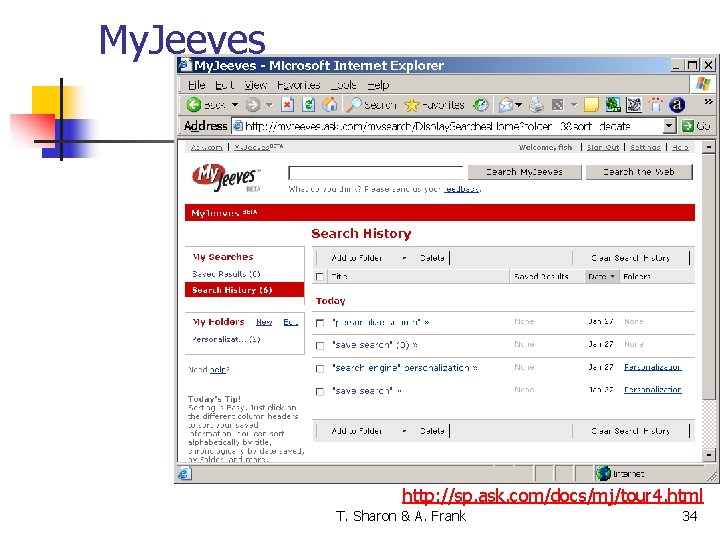720x540 pixels.
Task: Open the Search magnifier toolbar button
Action: [371, 105]
